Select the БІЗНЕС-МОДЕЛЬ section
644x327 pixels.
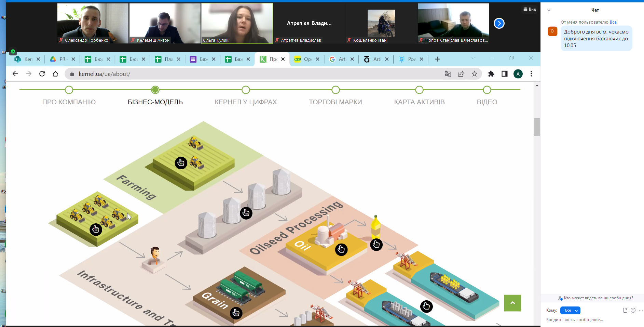[x=155, y=102]
